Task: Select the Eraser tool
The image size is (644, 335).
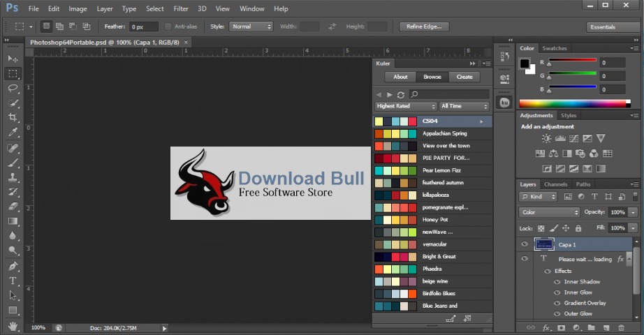Action: pyautogui.click(x=13, y=207)
